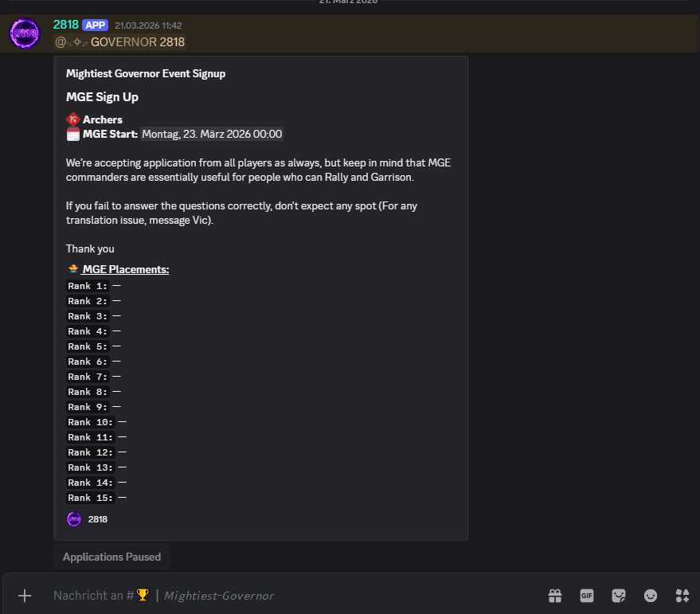Open the emoji picker
700x614 pixels.
pos(651,595)
